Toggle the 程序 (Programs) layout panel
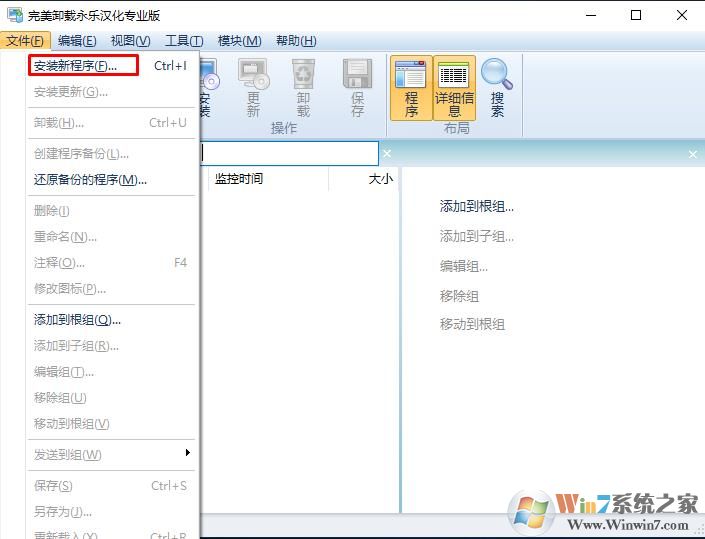 pyautogui.click(x=411, y=87)
